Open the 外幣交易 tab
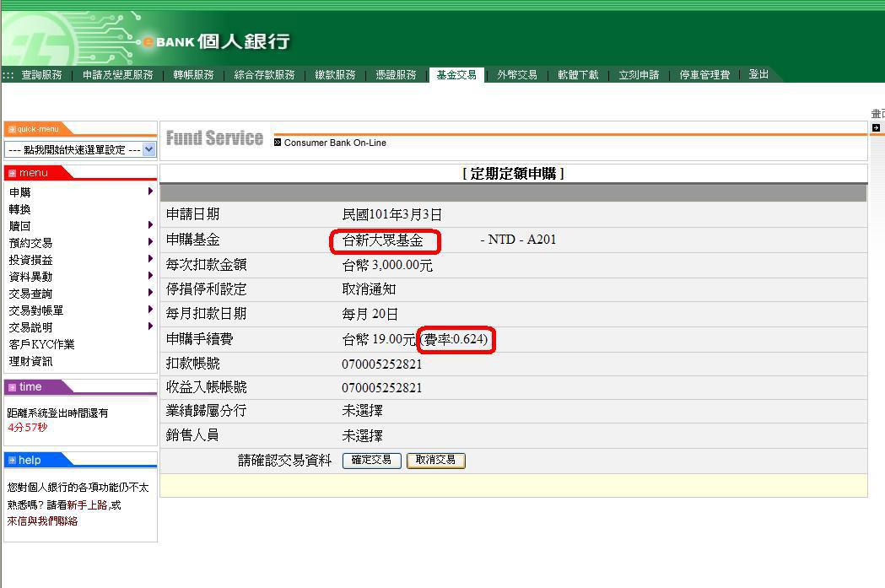 pyautogui.click(x=517, y=75)
